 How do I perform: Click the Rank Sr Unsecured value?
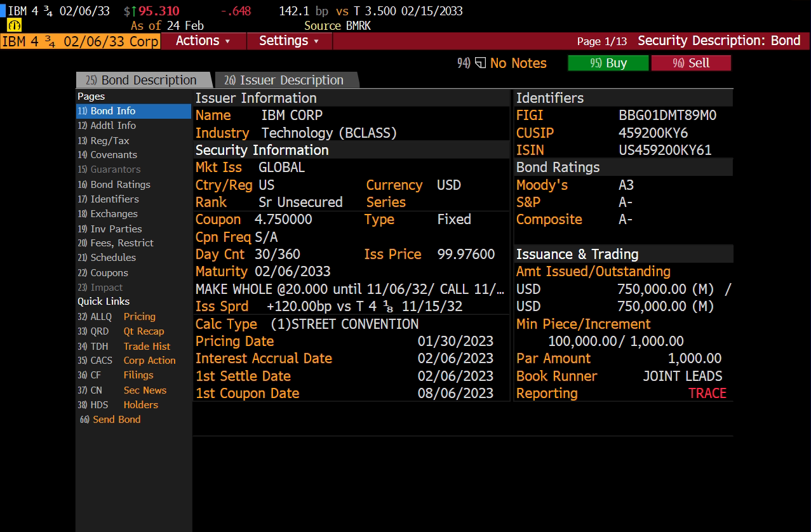point(300,203)
